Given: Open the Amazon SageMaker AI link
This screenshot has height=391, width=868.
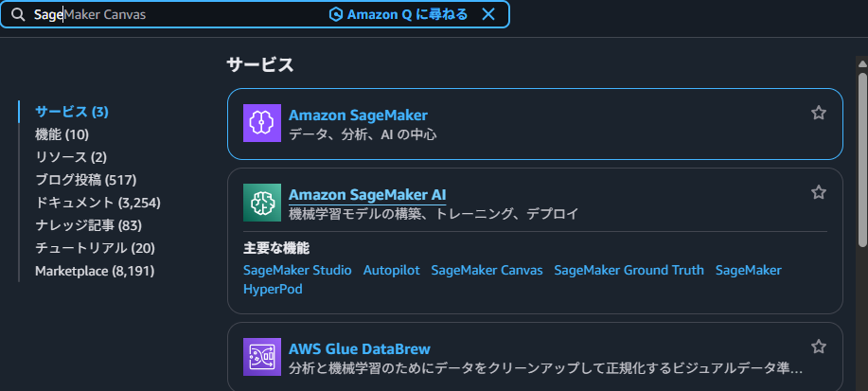Looking at the screenshot, I should tap(367, 194).
